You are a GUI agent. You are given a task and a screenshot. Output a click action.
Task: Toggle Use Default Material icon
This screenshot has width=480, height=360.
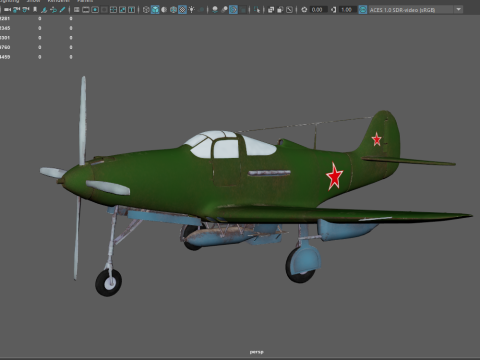tap(164, 10)
